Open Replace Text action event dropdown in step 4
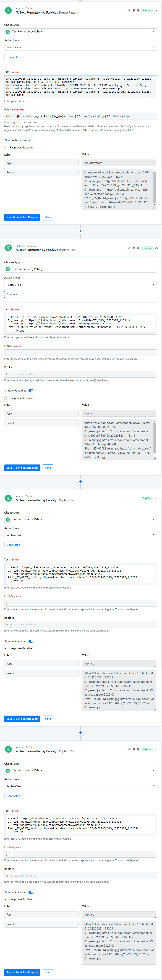The width and height of the screenshot is (162, 980). coord(80,285)
